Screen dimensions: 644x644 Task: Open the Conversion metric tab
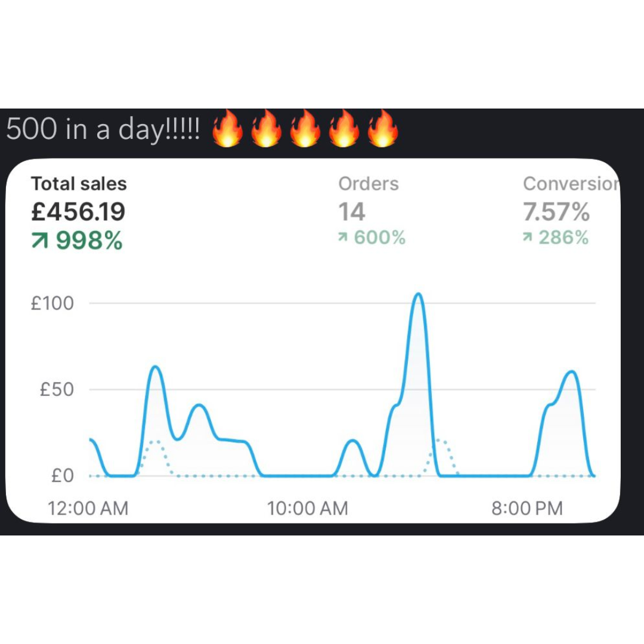(571, 184)
